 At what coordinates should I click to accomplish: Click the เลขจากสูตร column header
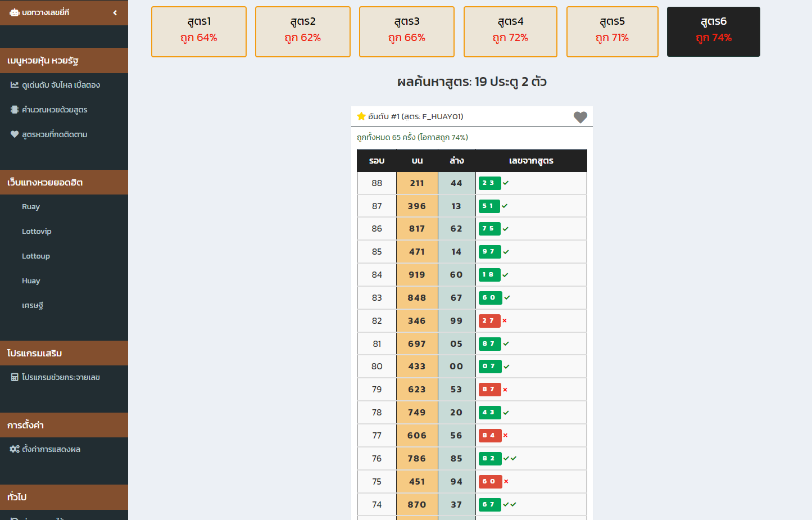coord(531,161)
